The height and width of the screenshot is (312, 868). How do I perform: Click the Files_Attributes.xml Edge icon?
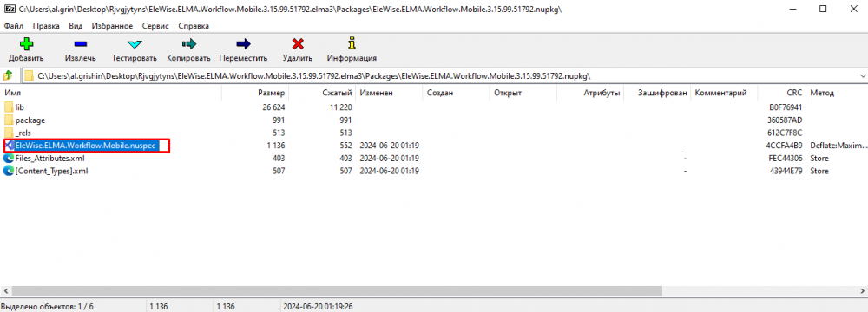point(9,159)
